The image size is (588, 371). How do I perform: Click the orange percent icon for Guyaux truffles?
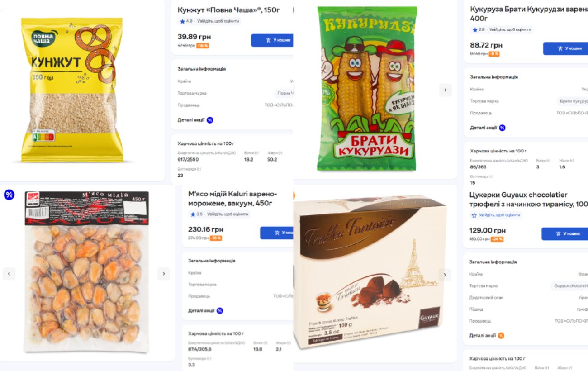tap(501, 336)
